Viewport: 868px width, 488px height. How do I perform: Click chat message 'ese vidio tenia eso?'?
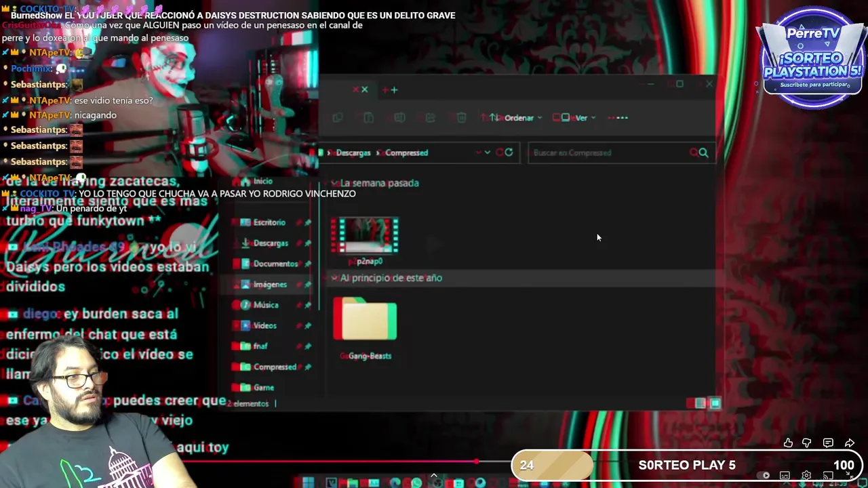pos(113,100)
